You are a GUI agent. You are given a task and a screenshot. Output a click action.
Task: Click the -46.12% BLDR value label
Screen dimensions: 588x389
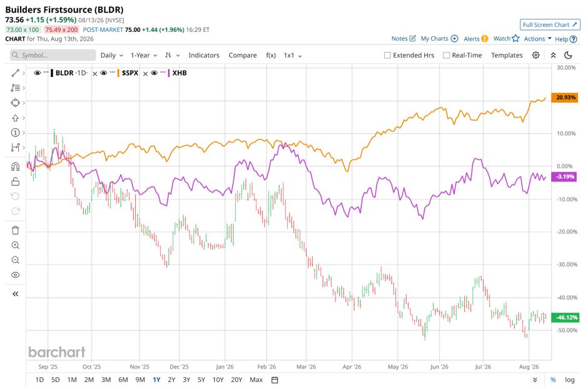coord(565,318)
